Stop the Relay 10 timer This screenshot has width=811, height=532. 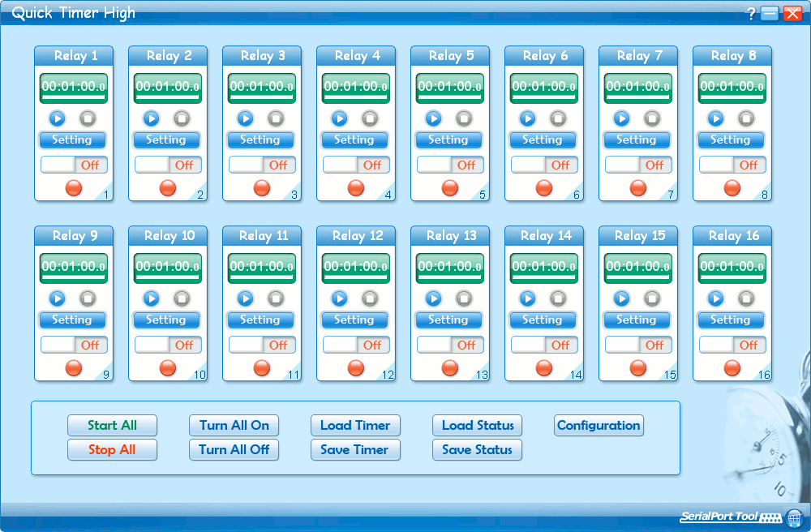pyautogui.click(x=182, y=298)
